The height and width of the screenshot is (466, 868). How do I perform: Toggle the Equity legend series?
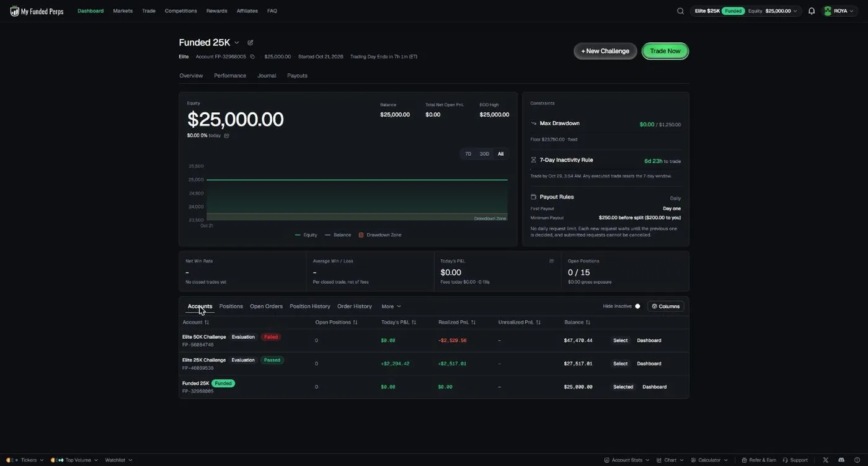(306, 235)
